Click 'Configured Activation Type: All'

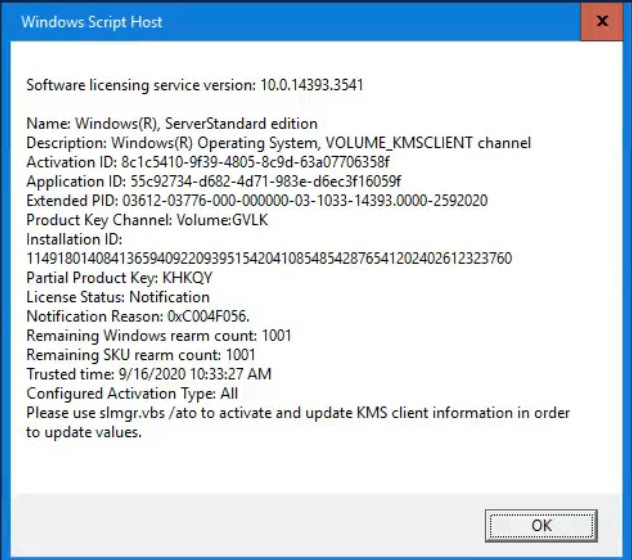click(x=132, y=393)
